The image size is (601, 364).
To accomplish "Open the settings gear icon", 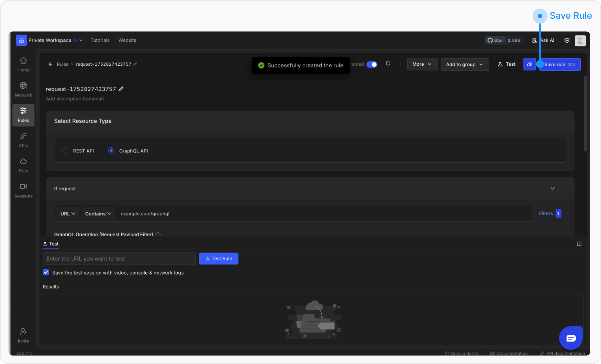I will click(567, 40).
